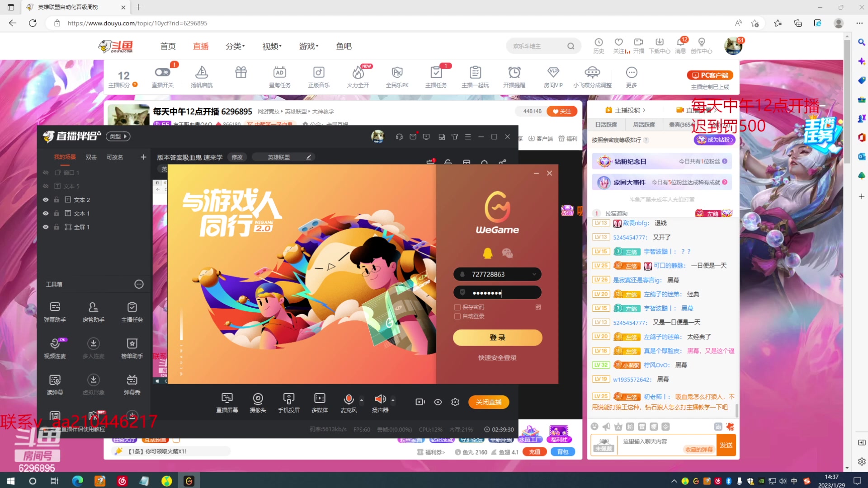Select 周活跃度 ranking tab
This screenshot has height=488, width=868.
(x=644, y=125)
